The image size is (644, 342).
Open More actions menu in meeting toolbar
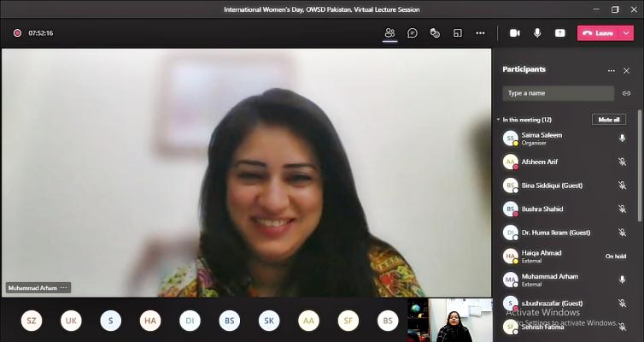[x=480, y=32]
